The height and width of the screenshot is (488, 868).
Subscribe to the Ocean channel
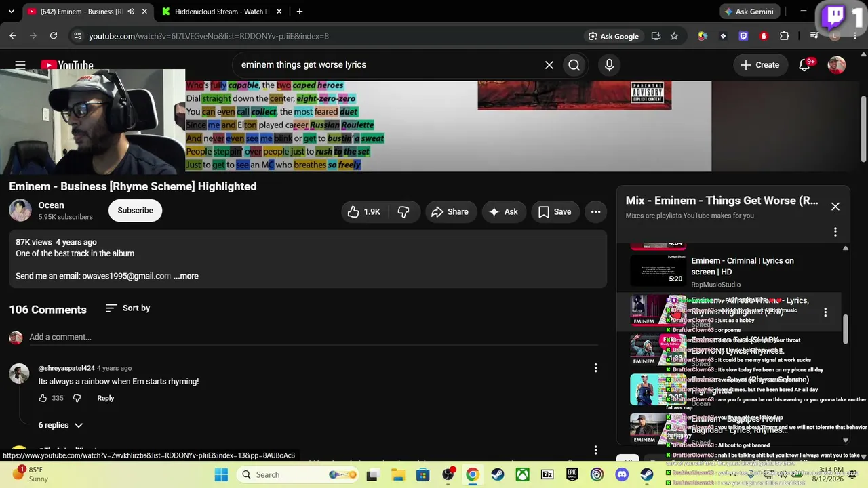(135, 211)
